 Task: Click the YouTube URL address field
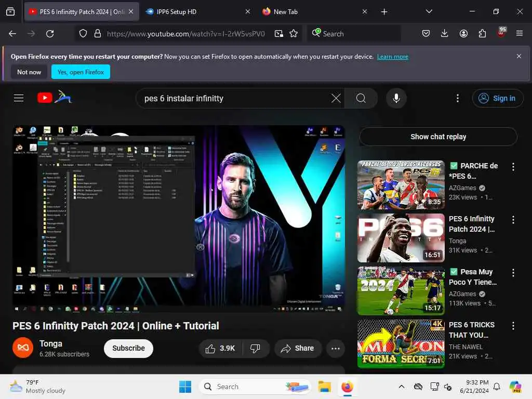click(185, 34)
